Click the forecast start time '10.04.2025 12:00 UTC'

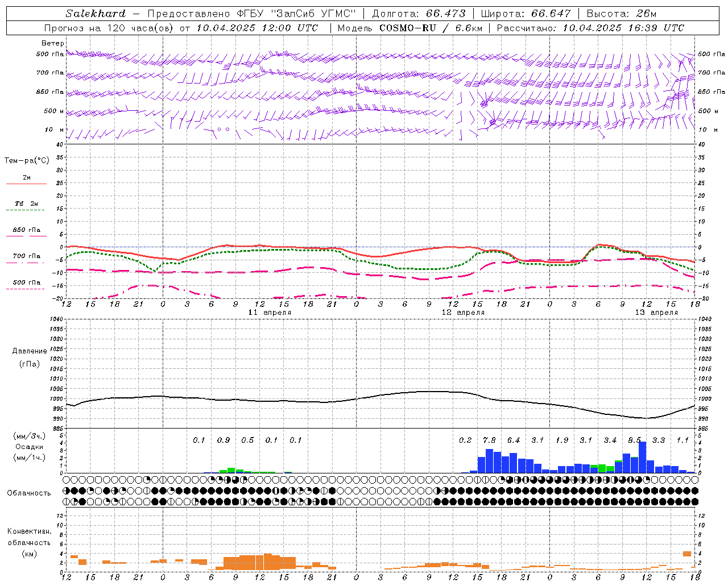[x=257, y=28]
